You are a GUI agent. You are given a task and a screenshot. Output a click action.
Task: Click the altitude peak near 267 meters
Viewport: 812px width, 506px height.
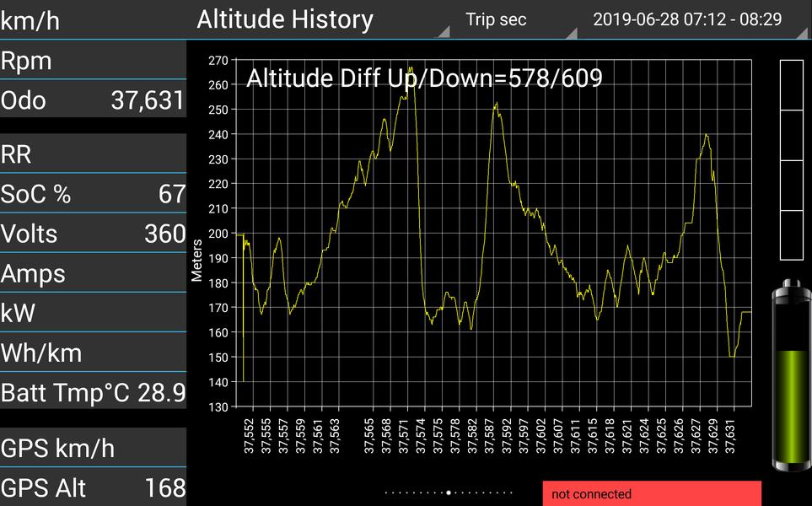click(x=410, y=67)
